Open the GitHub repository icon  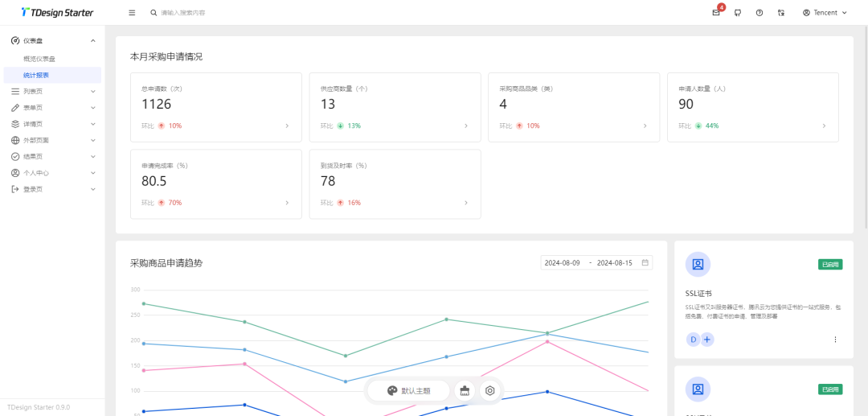coord(738,13)
